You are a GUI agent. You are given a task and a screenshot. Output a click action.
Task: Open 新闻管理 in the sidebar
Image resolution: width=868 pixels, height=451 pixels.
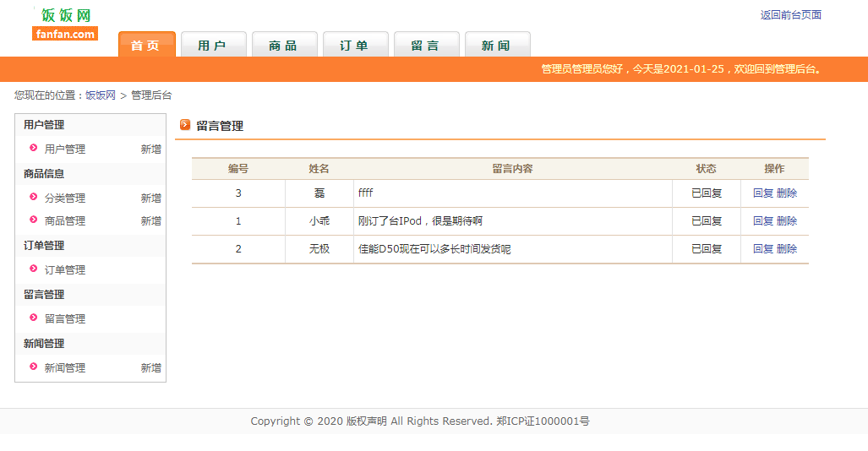(65, 368)
